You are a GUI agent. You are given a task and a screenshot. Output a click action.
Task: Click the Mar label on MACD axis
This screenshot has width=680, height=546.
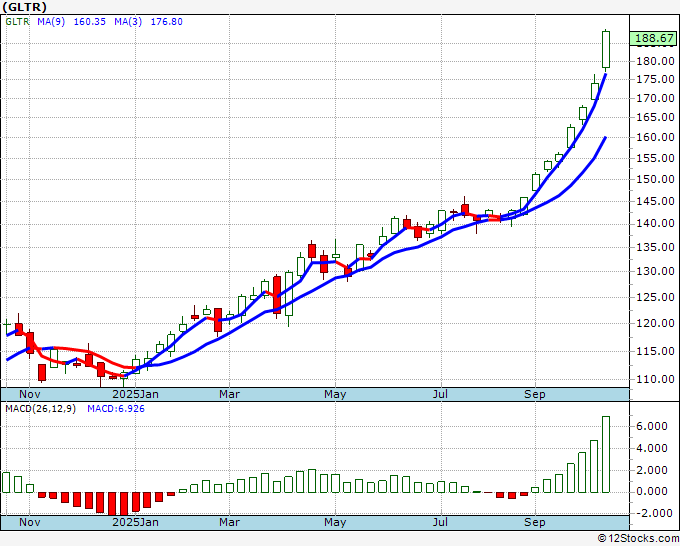pyautogui.click(x=229, y=522)
